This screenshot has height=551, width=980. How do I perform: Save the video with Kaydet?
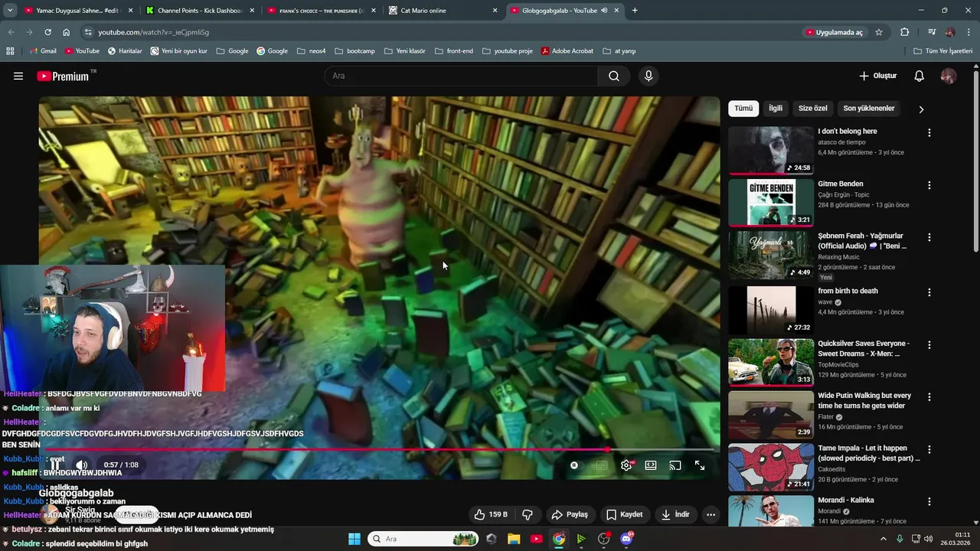click(x=625, y=514)
